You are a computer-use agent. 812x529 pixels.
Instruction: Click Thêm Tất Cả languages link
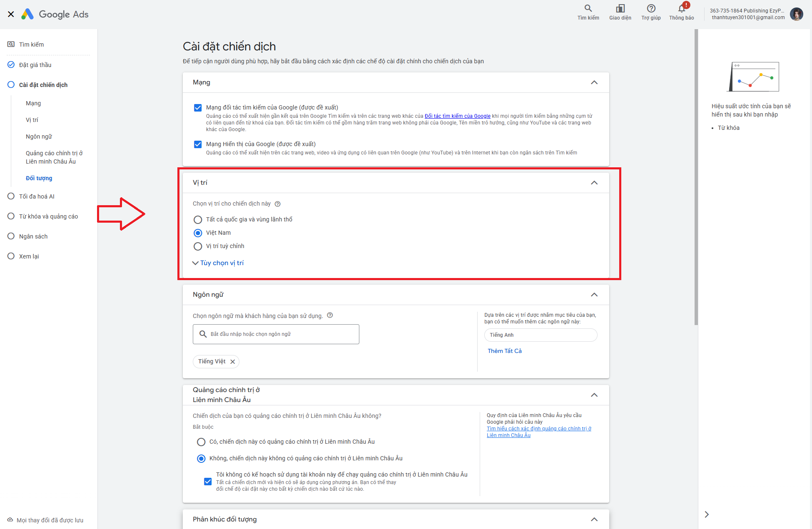tap(505, 351)
